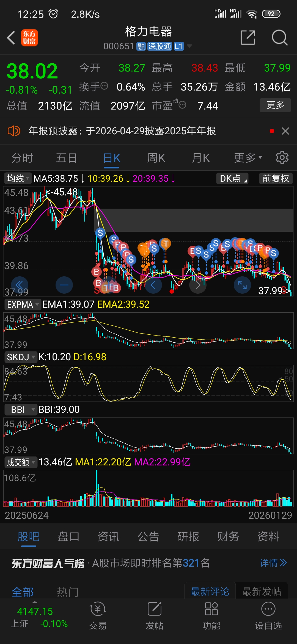The width and height of the screenshot is (297, 644).
Task: Open the SKDJ indicator dropdown
Action: coord(21,357)
